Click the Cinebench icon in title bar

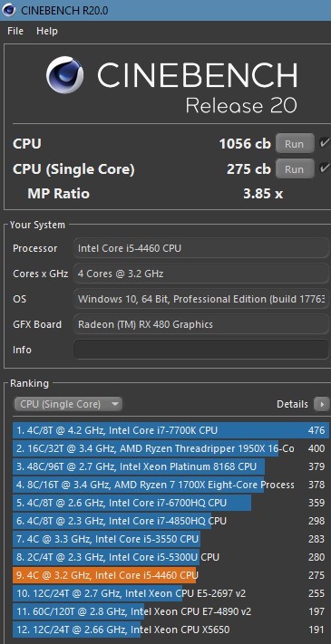tap(9, 10)
